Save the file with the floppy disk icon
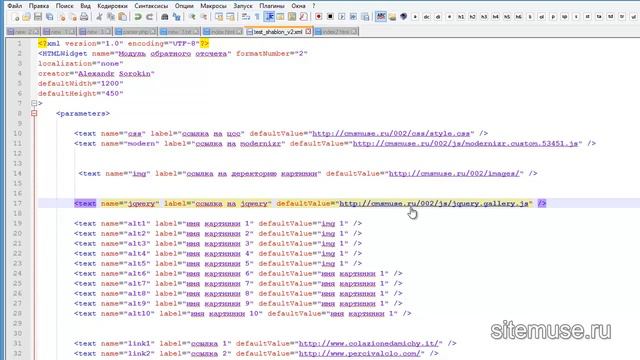 pyautogui.click(x=38, y=17)
